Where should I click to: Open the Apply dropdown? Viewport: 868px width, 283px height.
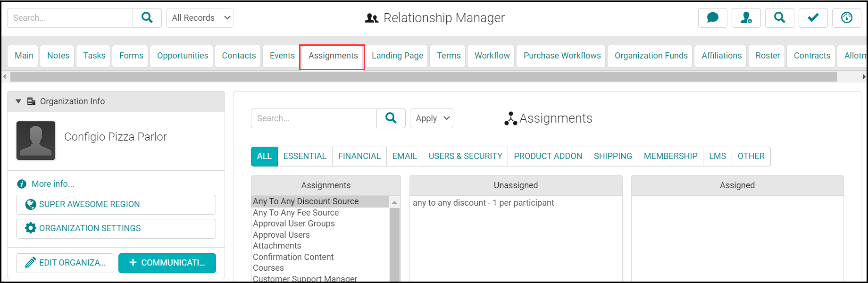[431, 118]
